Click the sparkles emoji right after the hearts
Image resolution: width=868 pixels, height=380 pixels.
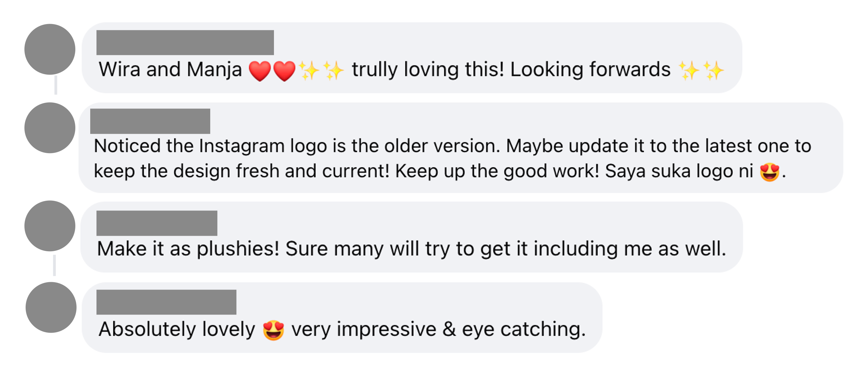tap(309, 70)
